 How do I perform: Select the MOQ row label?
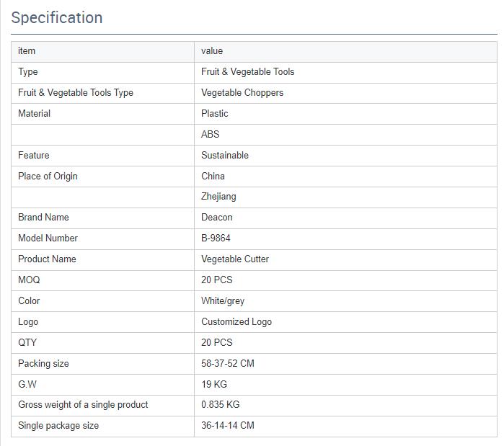click(x=29, y=280)
